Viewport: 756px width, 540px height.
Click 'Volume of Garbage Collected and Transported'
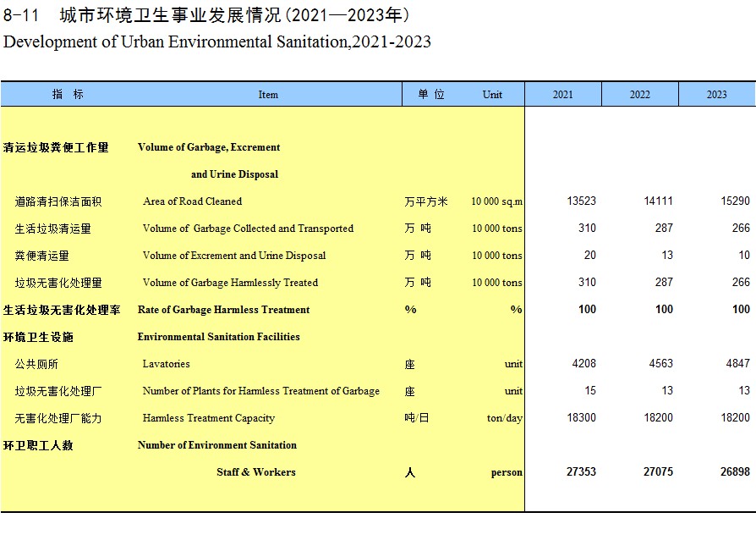click(249, 229)
